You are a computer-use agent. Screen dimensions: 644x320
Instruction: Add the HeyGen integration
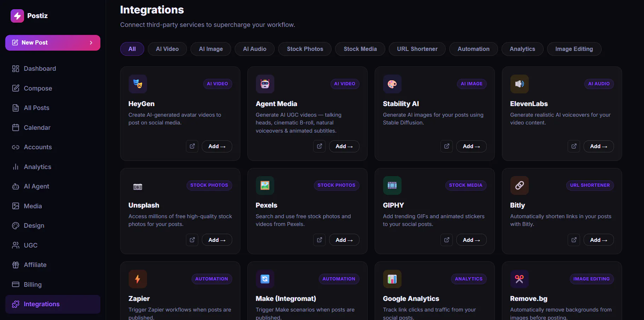[217, 146]
